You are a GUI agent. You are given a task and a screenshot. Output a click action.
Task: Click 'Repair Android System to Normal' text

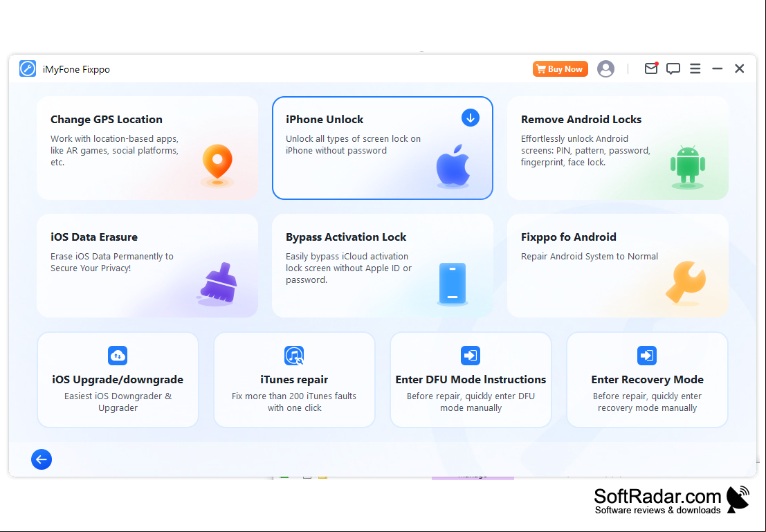[589, 257]
